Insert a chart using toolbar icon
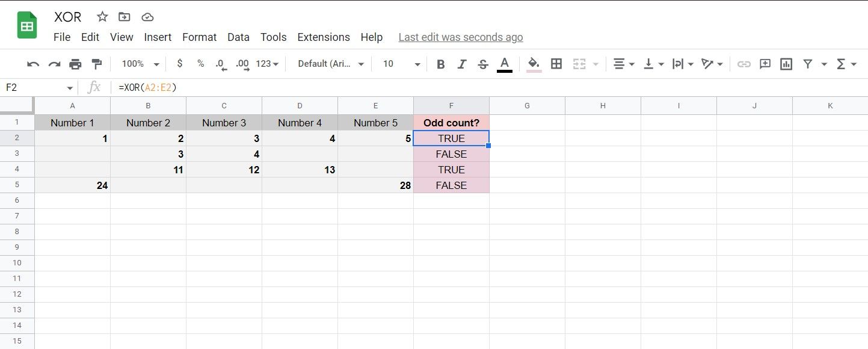Image resolution: width=868 pixels, height=349 pixels. point(786,64)
